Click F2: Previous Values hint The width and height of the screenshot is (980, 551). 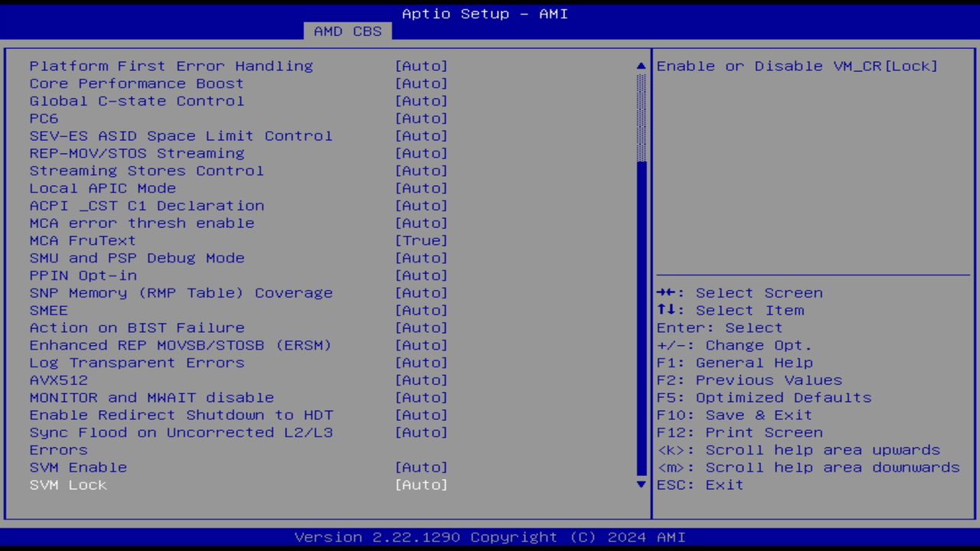click(x=750, y=380)
